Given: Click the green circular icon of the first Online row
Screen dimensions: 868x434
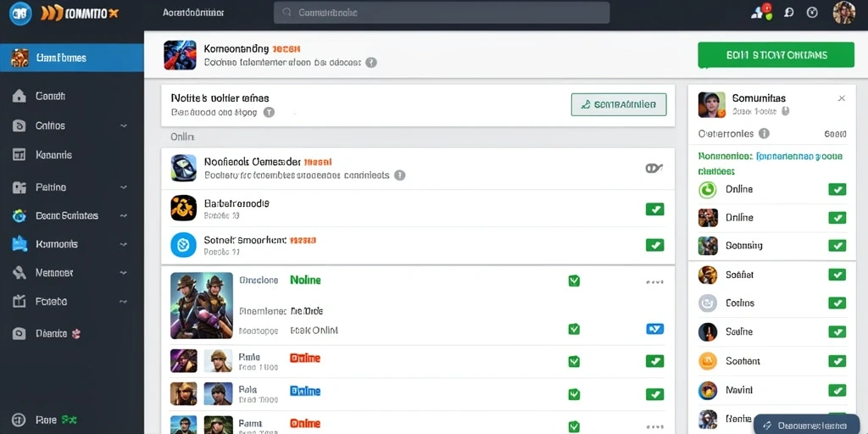Looking at the screenshot, I should [x=708, y=190].
